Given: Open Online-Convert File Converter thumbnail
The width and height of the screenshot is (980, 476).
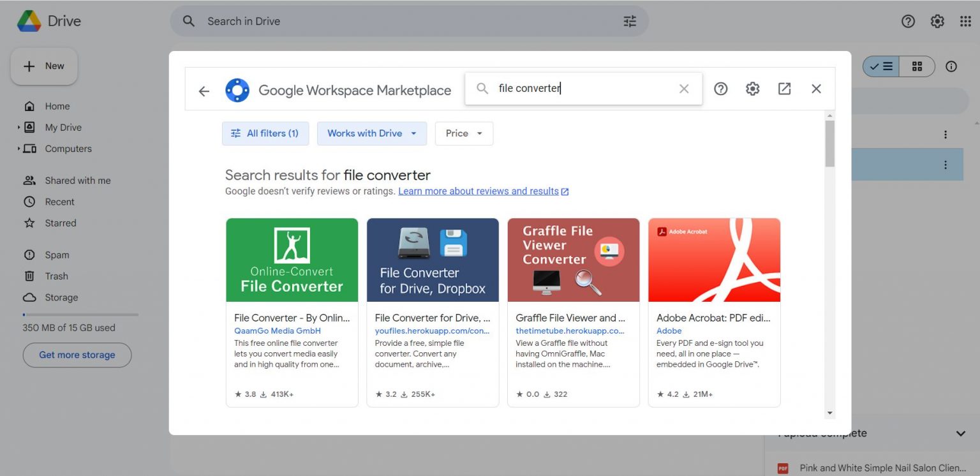Looking at the screenshot, I should (x=292, y=260).
